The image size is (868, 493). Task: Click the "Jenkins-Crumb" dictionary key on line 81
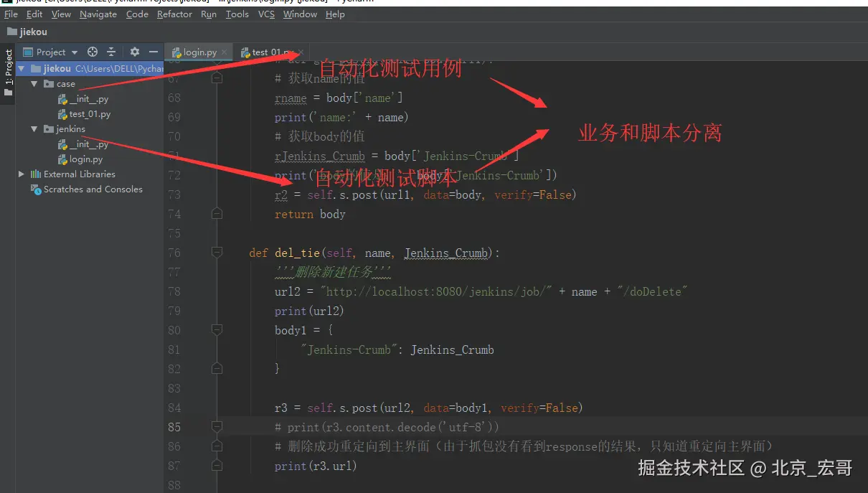pyautogui.click(x=349, y=349)
